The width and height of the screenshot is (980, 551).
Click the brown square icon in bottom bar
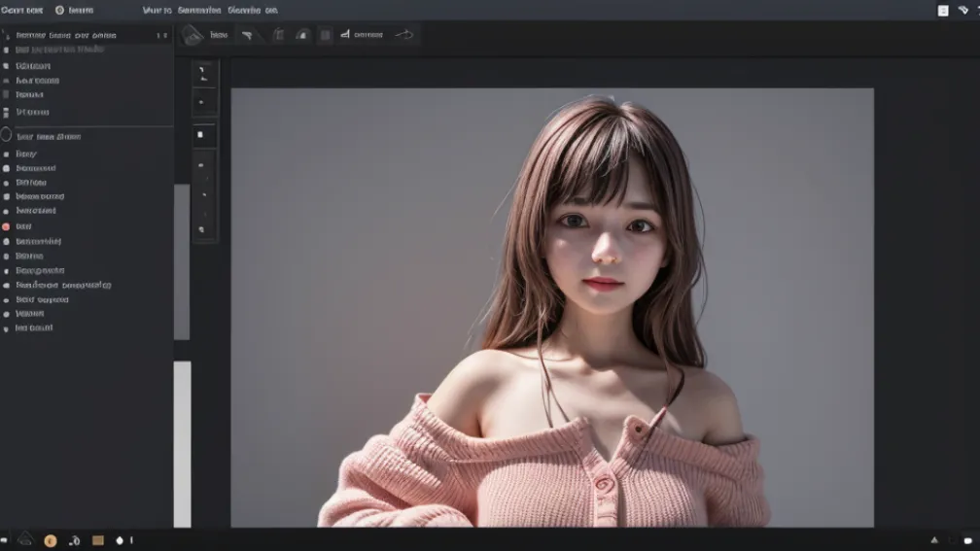click(98, 540)
